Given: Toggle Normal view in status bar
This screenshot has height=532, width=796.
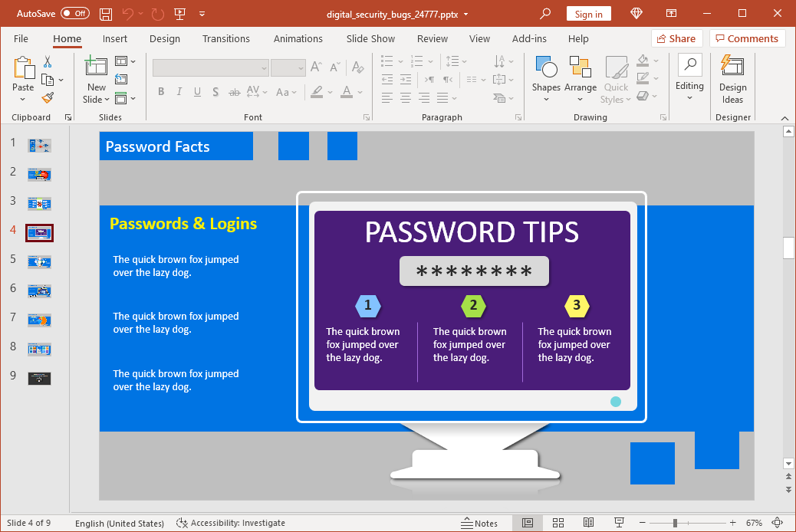Looking at the screenshot, I should pyautogui.click(x=528, y=523).
